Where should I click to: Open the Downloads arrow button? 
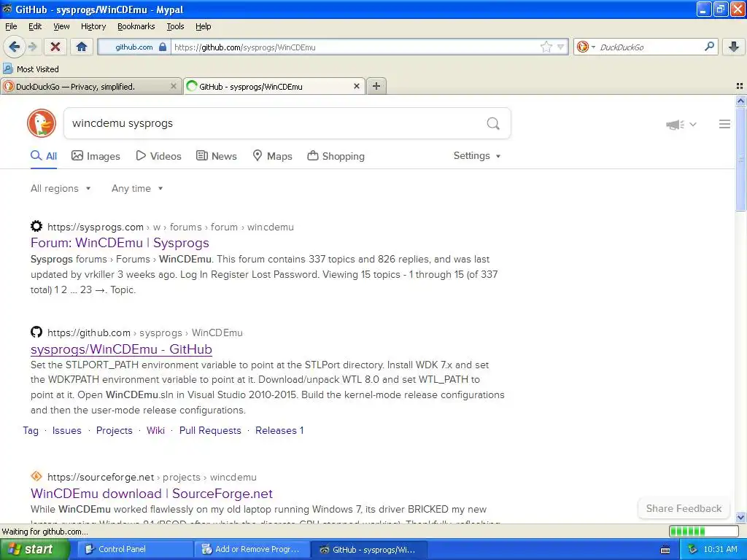click(x=734, y=47)
